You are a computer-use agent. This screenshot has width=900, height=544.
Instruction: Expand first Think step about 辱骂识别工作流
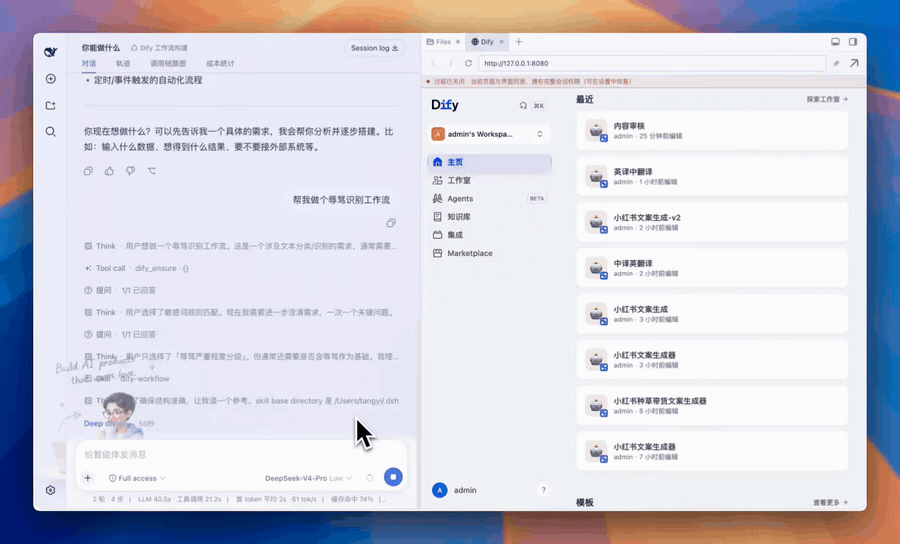point(240,246)
